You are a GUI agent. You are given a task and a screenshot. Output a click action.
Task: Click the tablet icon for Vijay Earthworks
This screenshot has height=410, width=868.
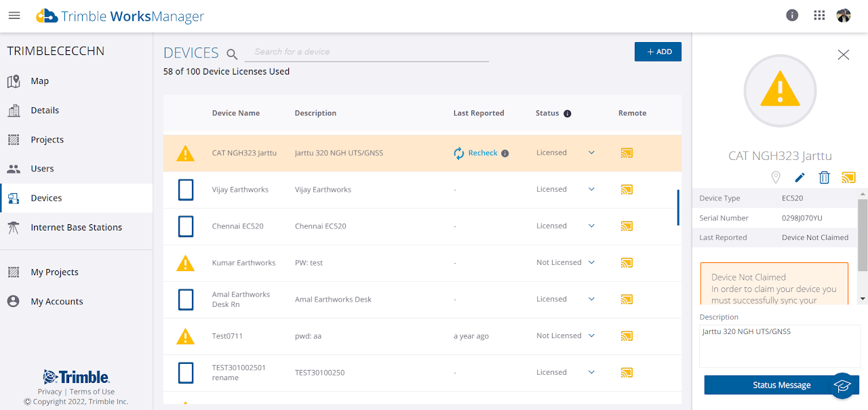[x=186, y=190]
